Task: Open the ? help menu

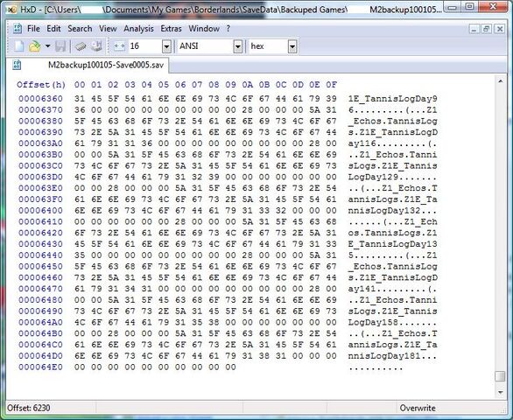Action: (228, 29)
